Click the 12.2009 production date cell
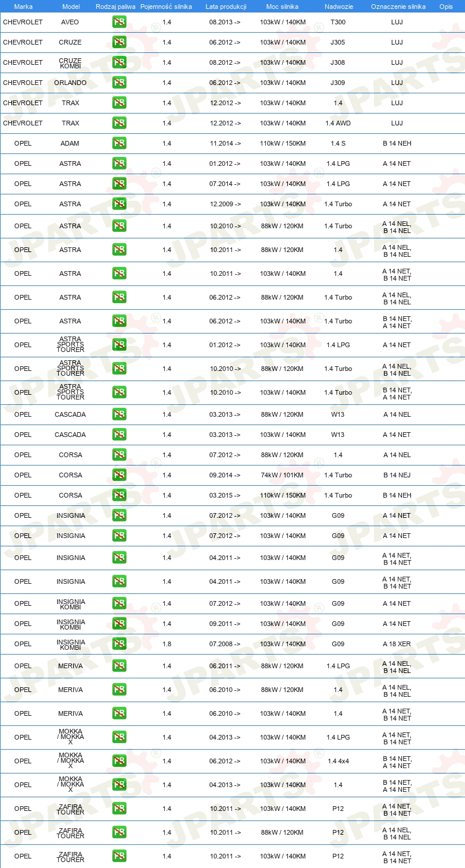Image resolution: width=465 pixels, height=868 pixels. click(x=225, y=205)
